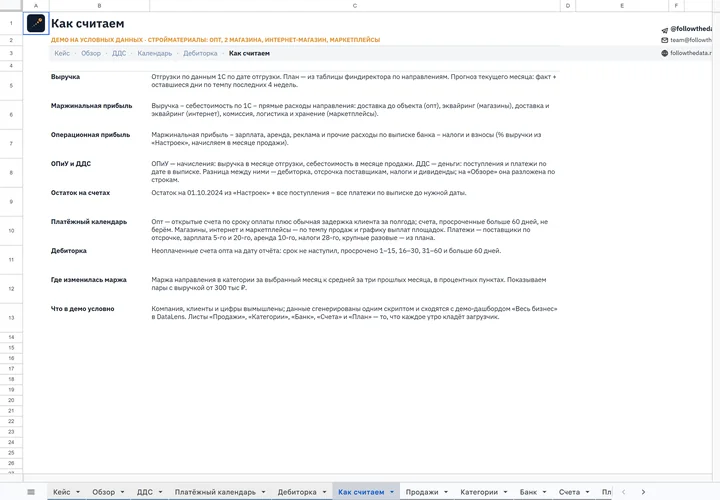The width and height of the screenshot is (720, 500).
Task: Open the Категории sheet tab dropdown arrow
Action: [506, 492]
